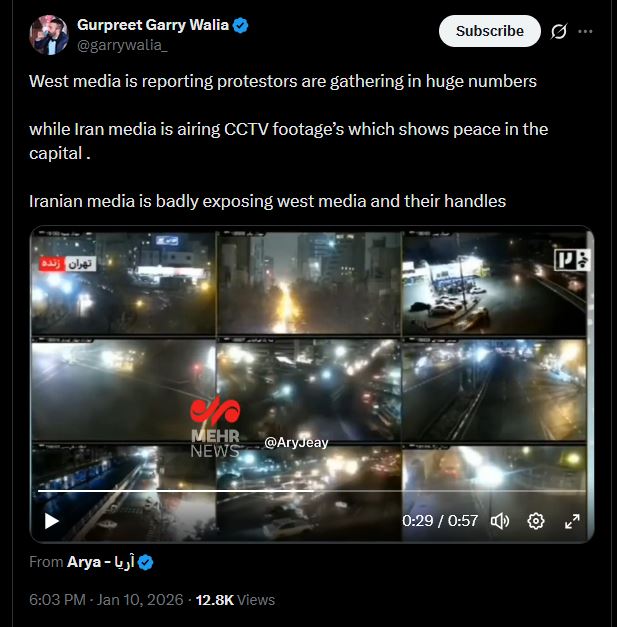Mute the video volume speaker icon
Image resolution: width=617 pixels, height=627 pixels.
(x=500, y=521)
